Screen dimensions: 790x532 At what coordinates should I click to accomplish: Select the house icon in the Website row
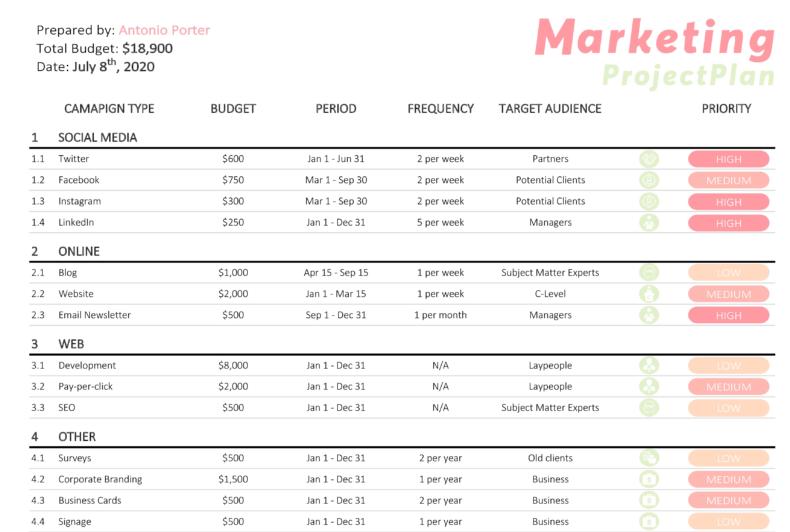click(x=649, y=294)
